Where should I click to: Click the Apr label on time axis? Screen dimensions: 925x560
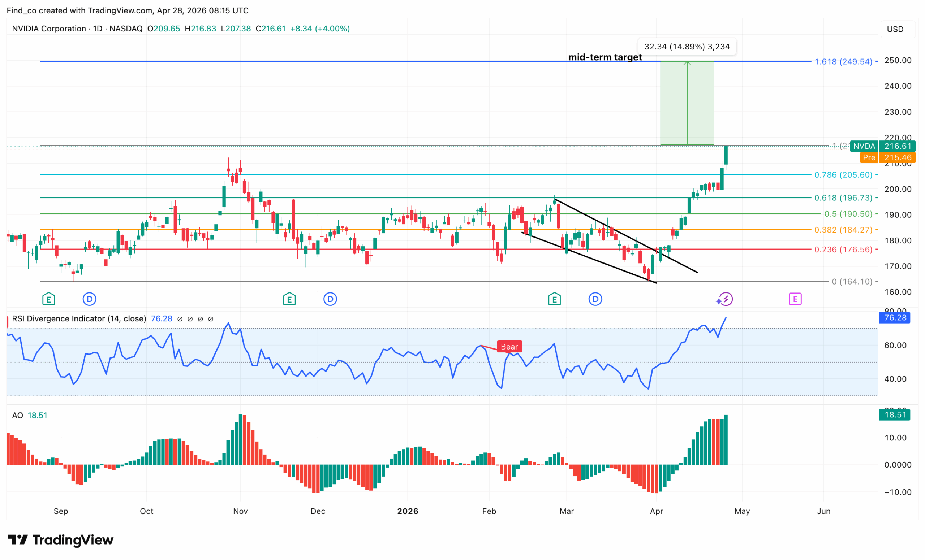click(656, 511)
